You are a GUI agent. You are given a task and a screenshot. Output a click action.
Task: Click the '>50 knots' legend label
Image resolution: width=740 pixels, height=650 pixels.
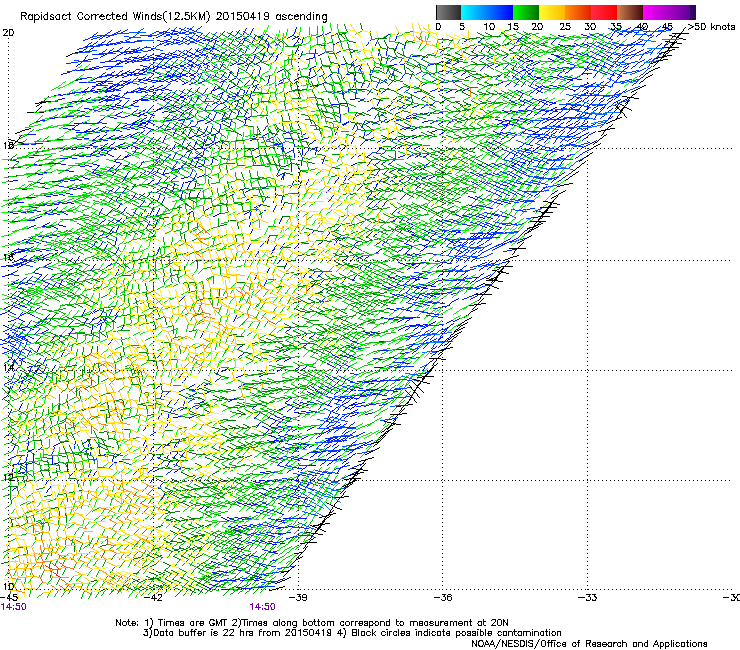pos(712,27)
